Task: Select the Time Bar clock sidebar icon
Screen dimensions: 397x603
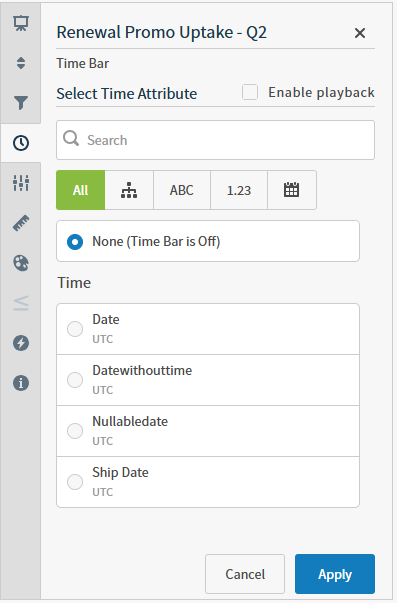Action: click(21, 143)
